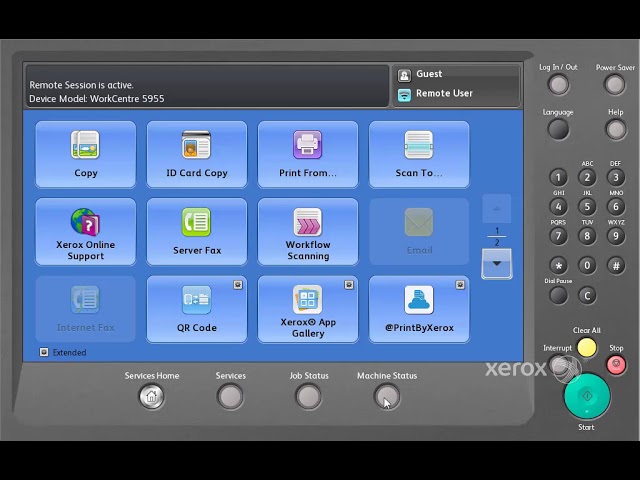The height and width of the screenshot is (480, 640).
Task: Open Xerox App Gallery
Action: [308, 309]
